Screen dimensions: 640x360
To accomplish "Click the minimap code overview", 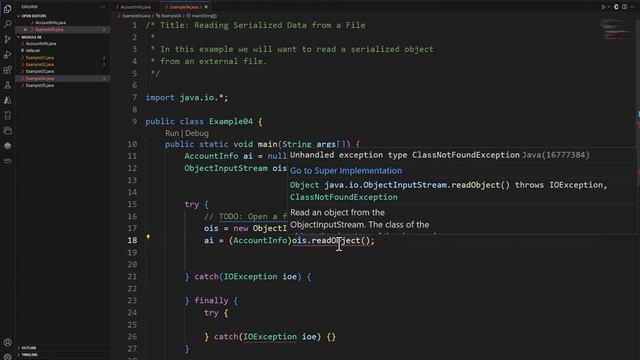I will tap(616, 29).
